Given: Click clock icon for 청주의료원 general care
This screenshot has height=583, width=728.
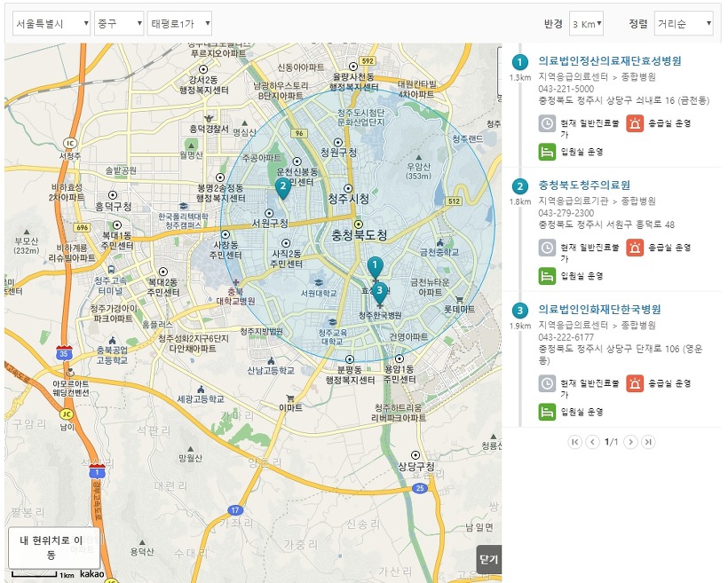Looking at the screenshot, I should pyautogui.click(x=548, y=248).
